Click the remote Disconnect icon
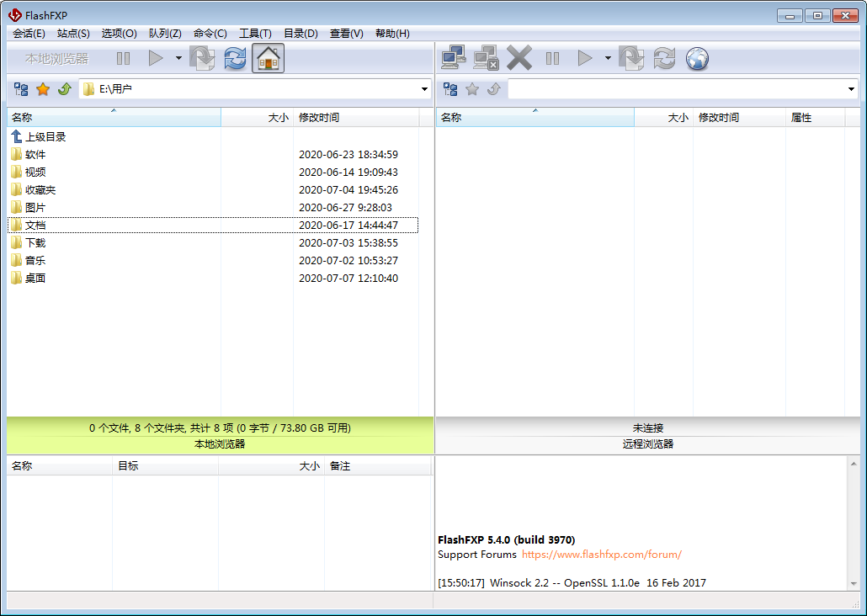This screenshot has height=616, width=867. coord(486,58)
